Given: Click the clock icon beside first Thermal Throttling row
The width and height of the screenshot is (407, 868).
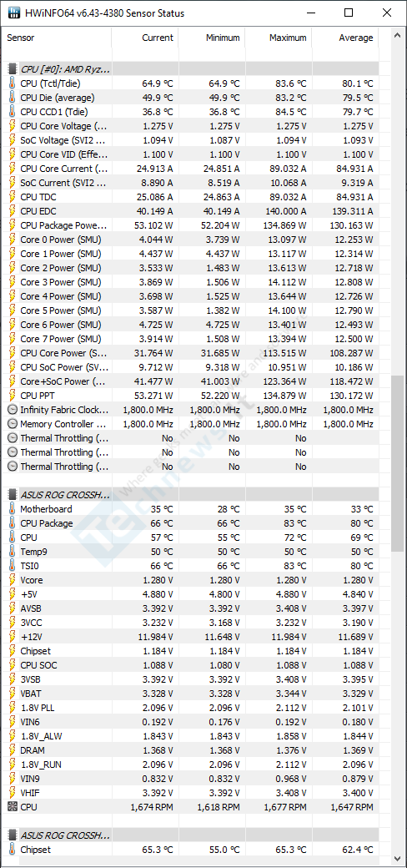Looking at the screenshot, I should click(13, 438).
